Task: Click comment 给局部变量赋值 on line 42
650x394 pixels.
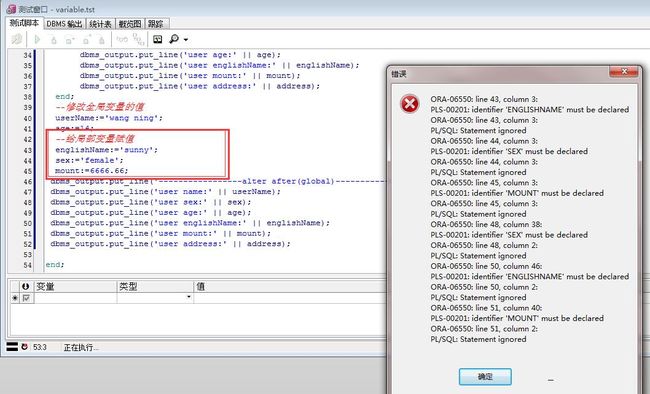Action: coord(95,139)
